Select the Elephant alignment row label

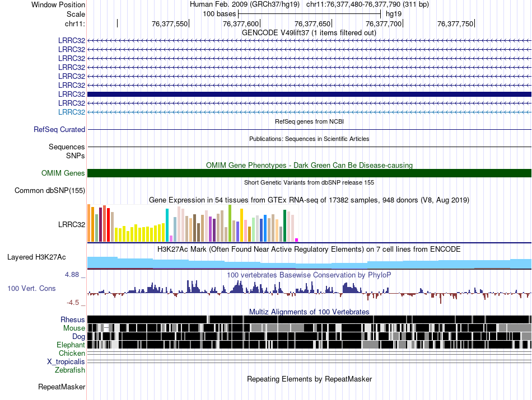(x=71, y=345)
